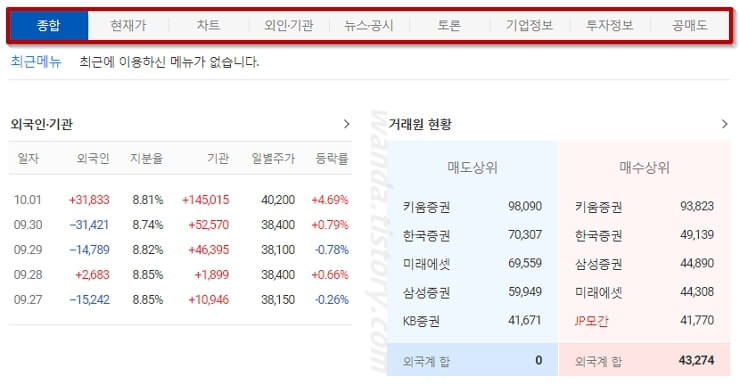740x385 pixels.
Task: Expand the 거래원 현황 section arrow
Action: click(724, 124)
